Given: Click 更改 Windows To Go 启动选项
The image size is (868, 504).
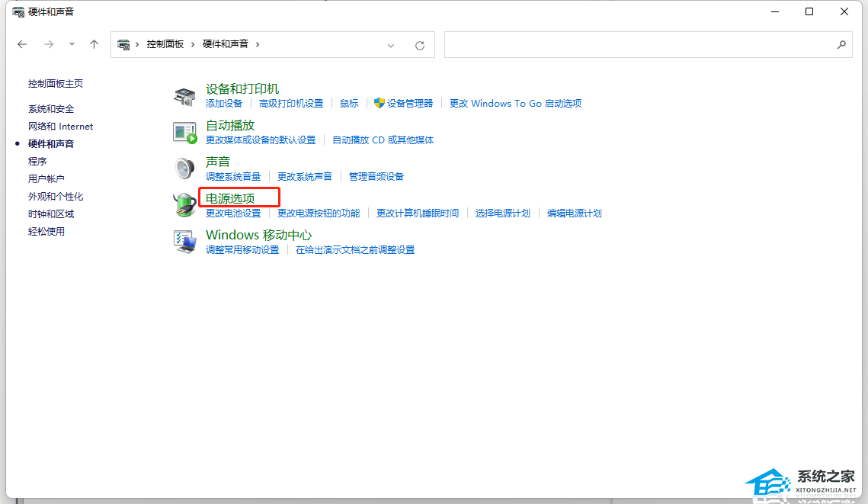Looking at the screenshot, I should click(x=515, y=104).
